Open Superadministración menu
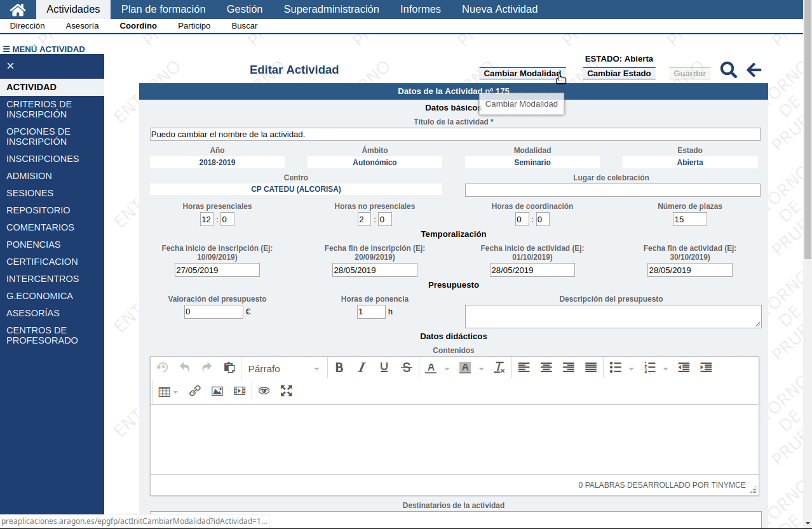This screenshot has width=812, height=529. pyautogui.click(x=332, y=10)
